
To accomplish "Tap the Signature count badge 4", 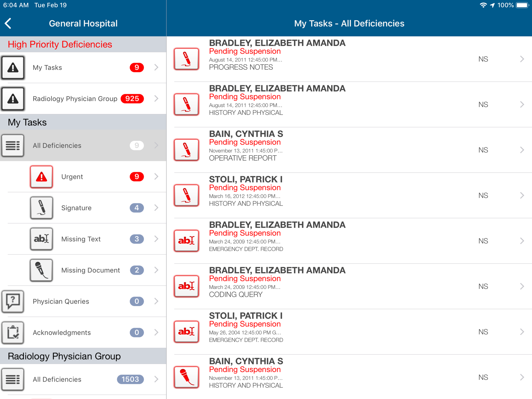I will pyautogui.click(x=137, y=208).
